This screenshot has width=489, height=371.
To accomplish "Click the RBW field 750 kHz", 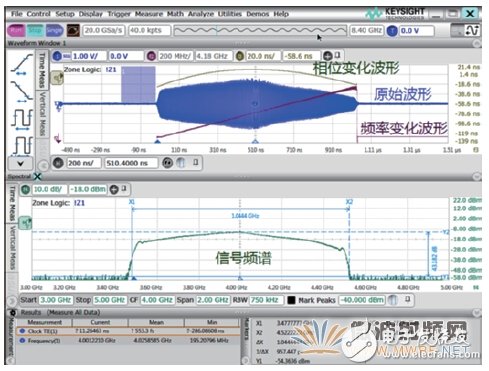I will 266,300.
